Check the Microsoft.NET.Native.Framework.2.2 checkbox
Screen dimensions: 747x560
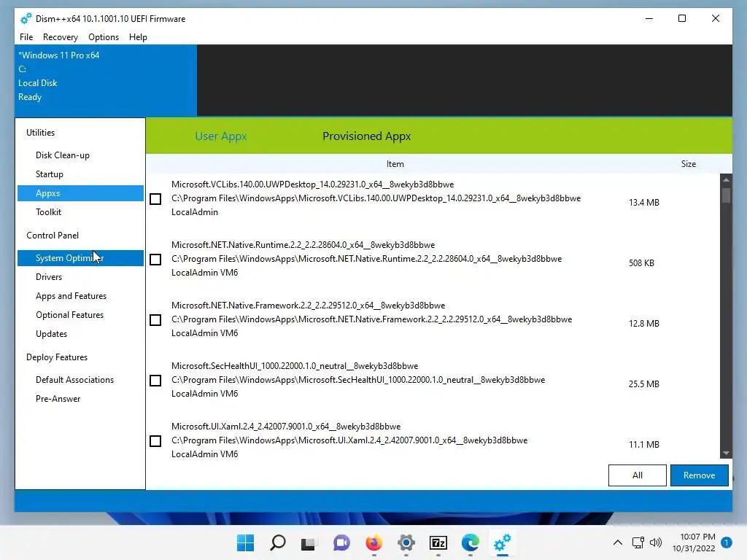click(x=155, y=320)
